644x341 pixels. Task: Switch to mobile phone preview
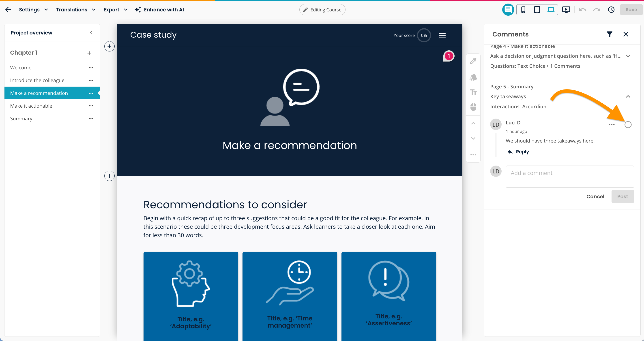[x=523, y=10]
